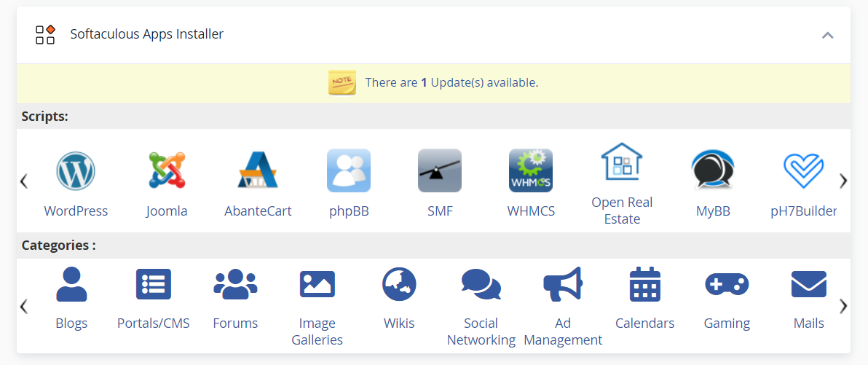Viewport: 868px width, 365px height.
Task: Select the pH7Builder heart icon
Action: click(804, 170)
